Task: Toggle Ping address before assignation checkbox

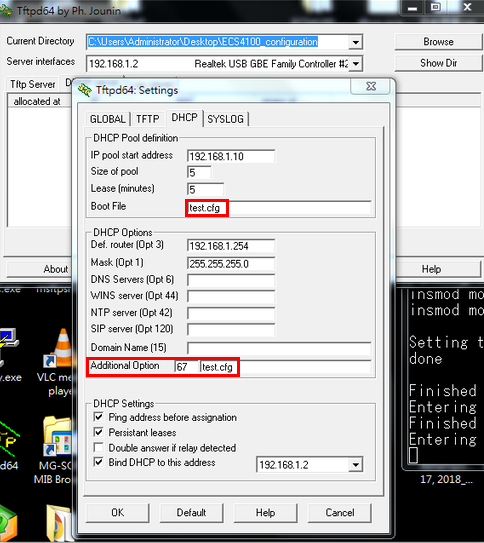Action: click(x=99, y=417)
